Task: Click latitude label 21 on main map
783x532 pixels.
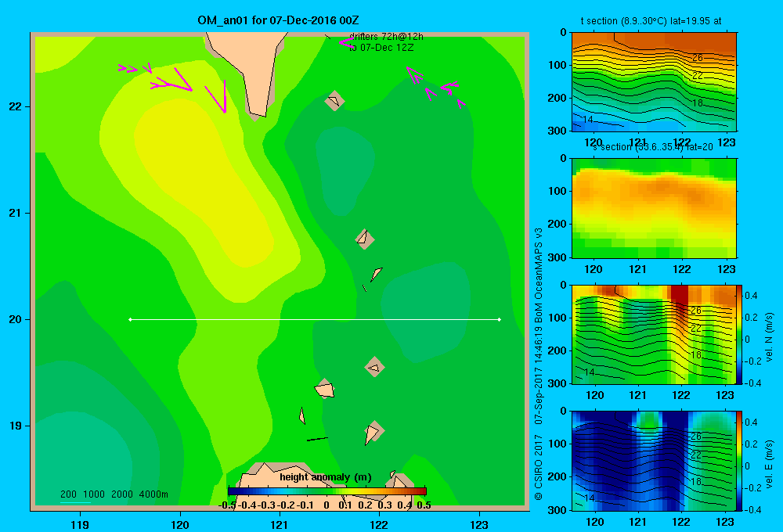Action: 16,213
